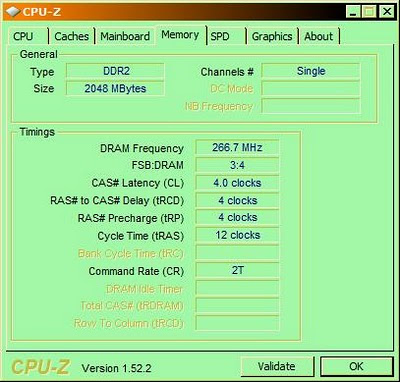Click the empty Total CAS# field
400x382 pixels.
point(237,305)
